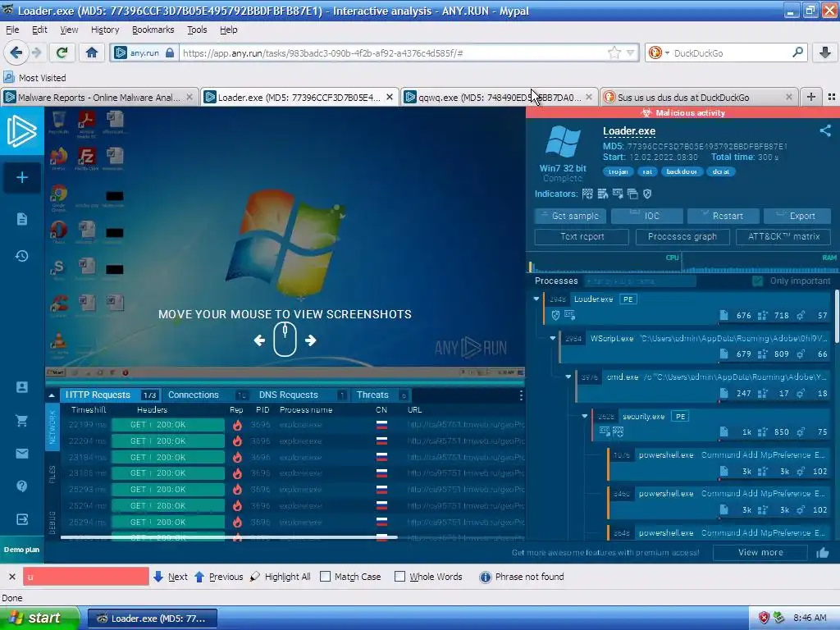
Task: Open URL bar history dropdown arrow
Action: pyautogui.click(x=631, y=52)
